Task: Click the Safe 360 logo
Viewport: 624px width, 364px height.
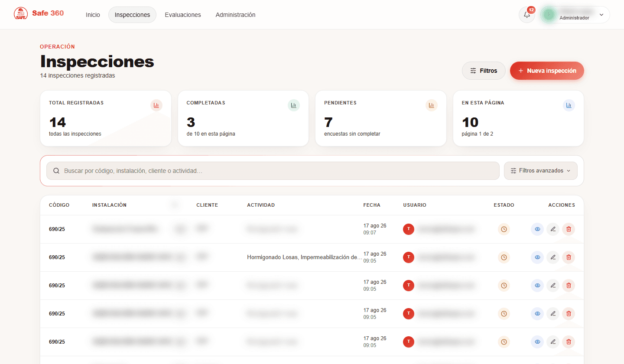Action: click(x=39, y=13)
